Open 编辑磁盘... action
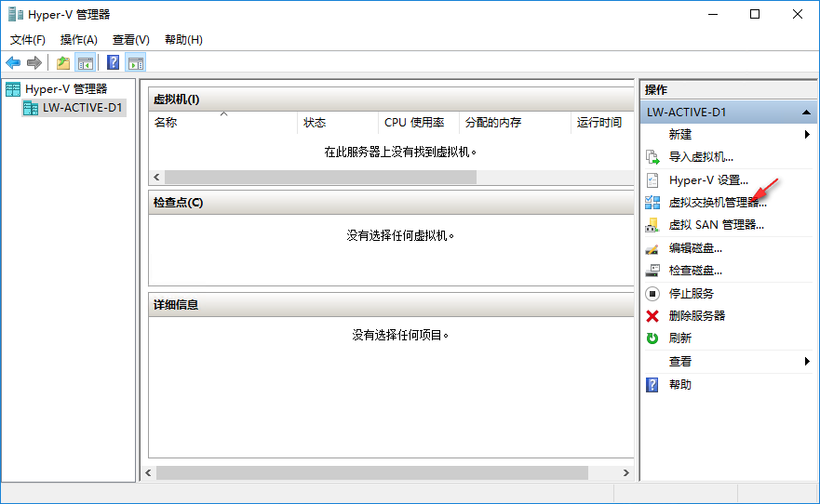The width and height of the screenshot is (820, 504). pos(695,248)
